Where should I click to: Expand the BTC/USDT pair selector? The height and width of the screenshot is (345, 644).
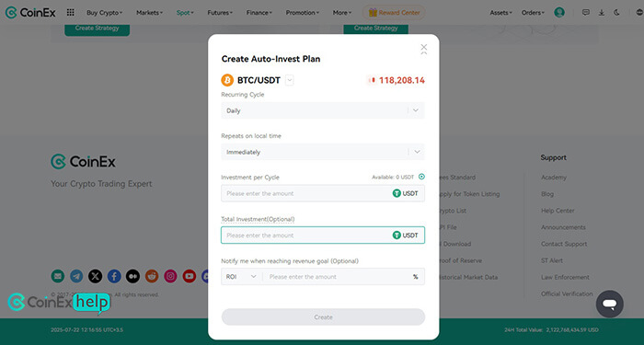click(290, 80)
